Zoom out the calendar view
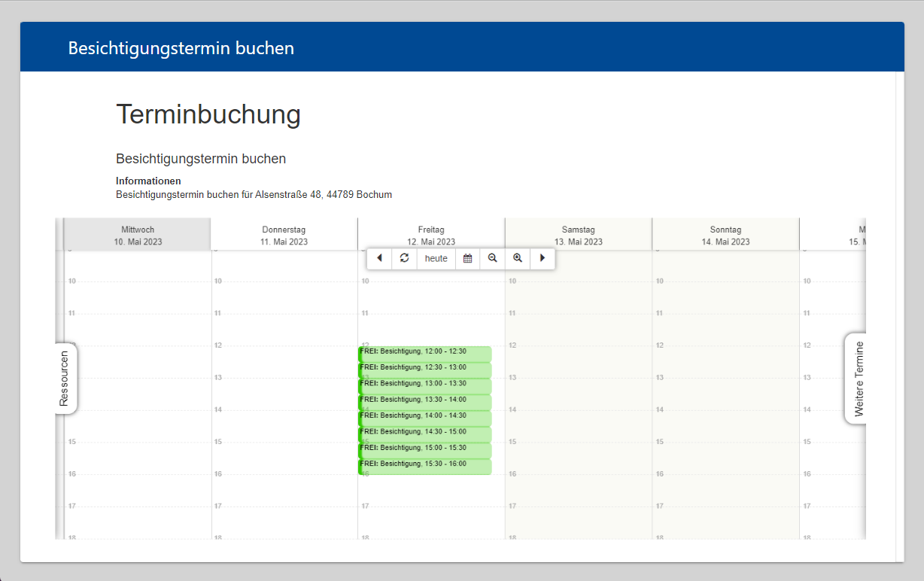This screenshot has height=581, width=924. click(492, 258)
